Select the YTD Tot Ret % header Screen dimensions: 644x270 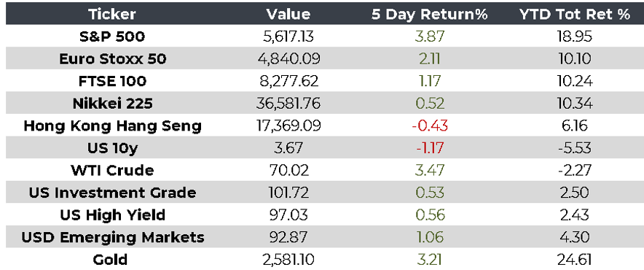tap(575, 15)
